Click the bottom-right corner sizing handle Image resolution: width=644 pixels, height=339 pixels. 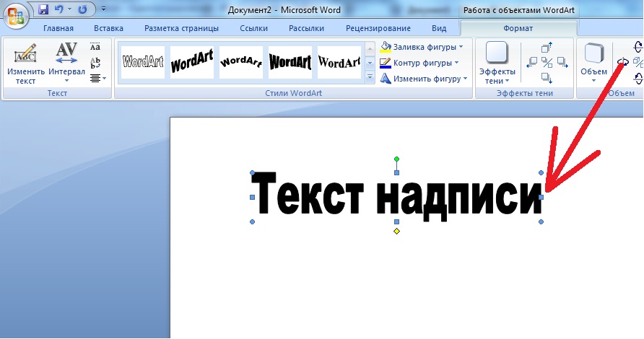[541, 221]
